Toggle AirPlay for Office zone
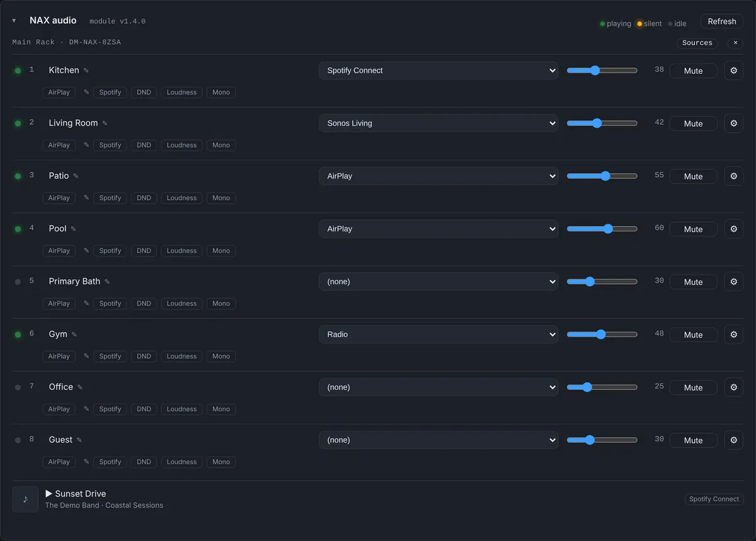The height and width of the screenshot is (541, 756). click(59, 409)
